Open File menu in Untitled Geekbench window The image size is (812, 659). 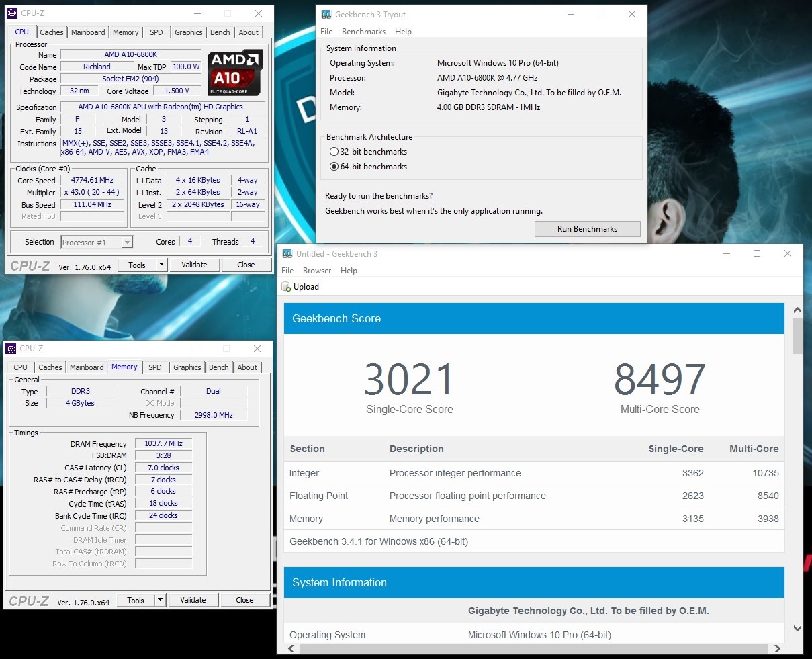(287, 271)
